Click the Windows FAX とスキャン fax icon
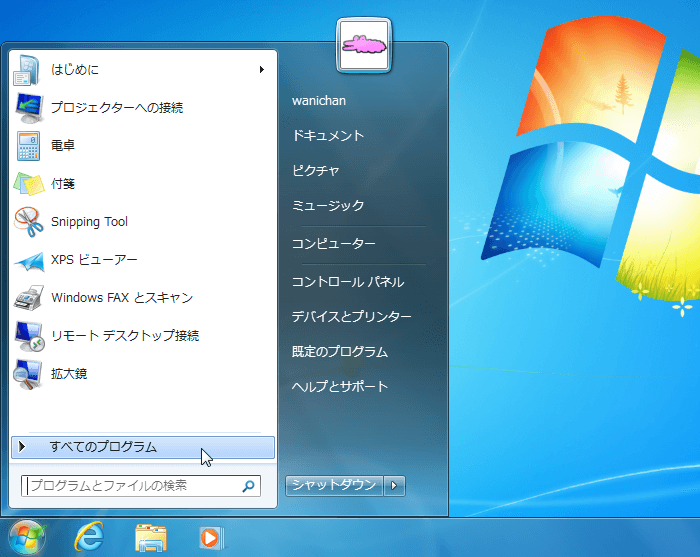This screenshot has height=557, width=700. tap(29, 298)
